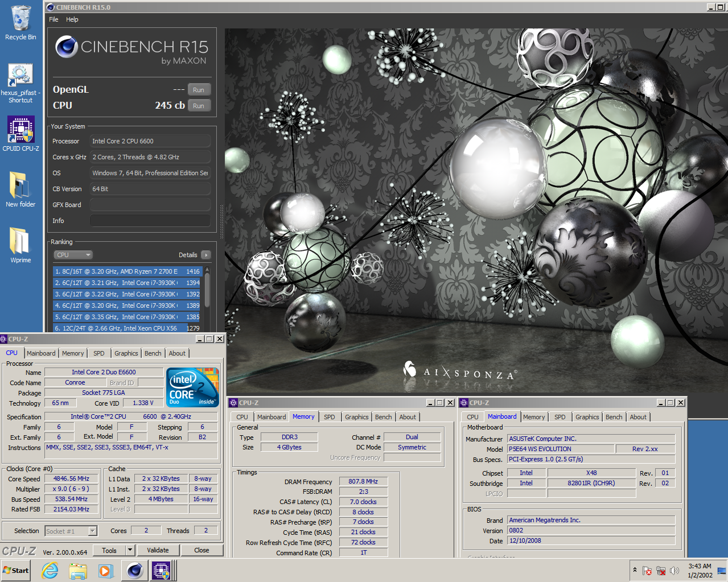Click the Tools button in CPU-Z

click(x=109, y=550)
